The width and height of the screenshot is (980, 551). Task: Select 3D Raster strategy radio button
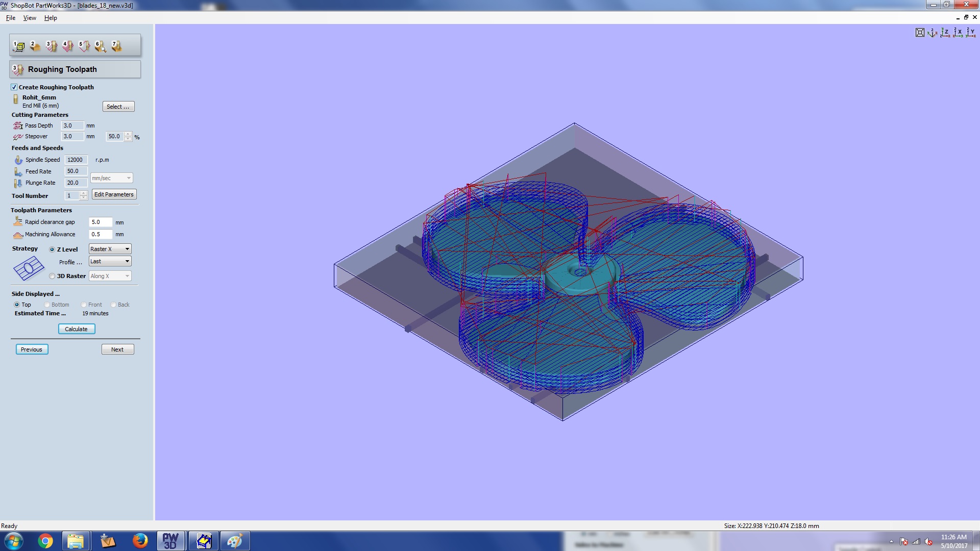52,276
